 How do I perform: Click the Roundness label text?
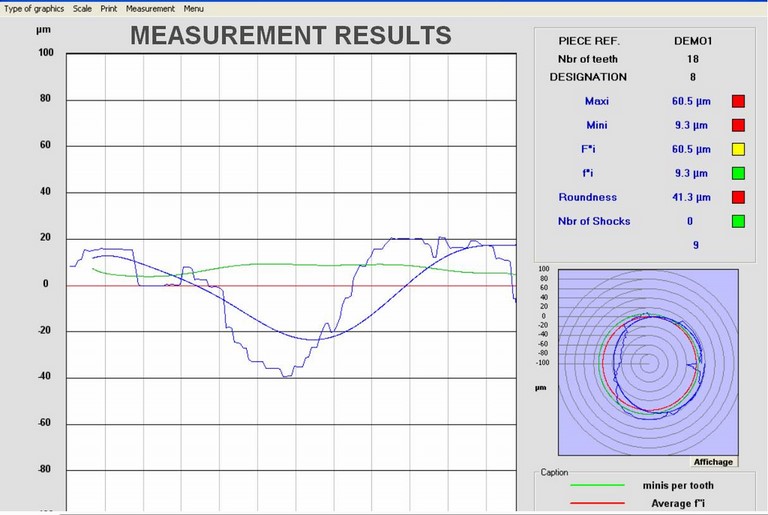(587, 198)
